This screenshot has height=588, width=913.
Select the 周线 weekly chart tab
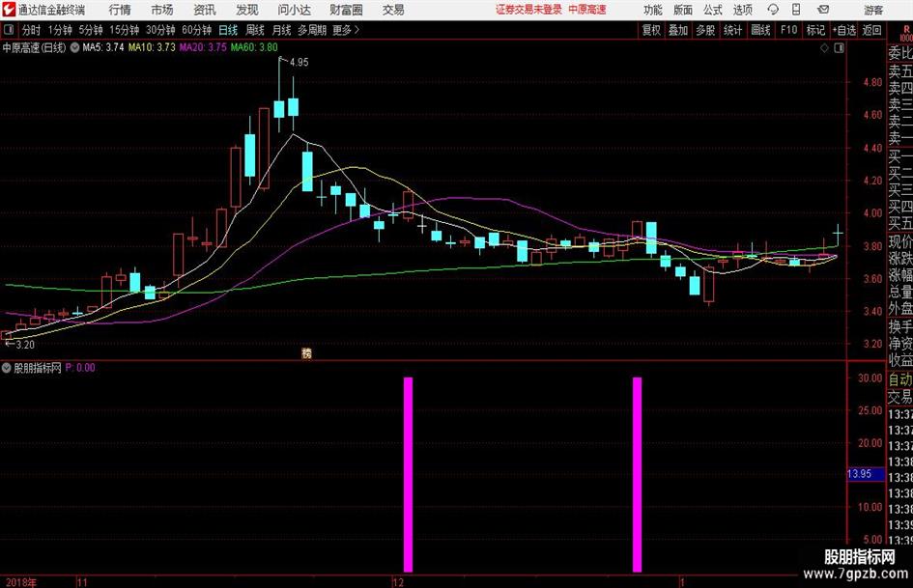(254, 30)
